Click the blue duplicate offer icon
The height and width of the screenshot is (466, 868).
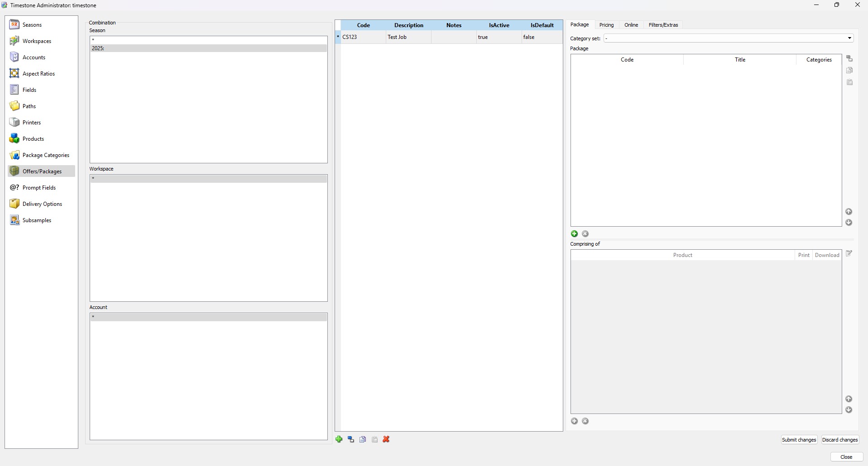pos(351,439)
